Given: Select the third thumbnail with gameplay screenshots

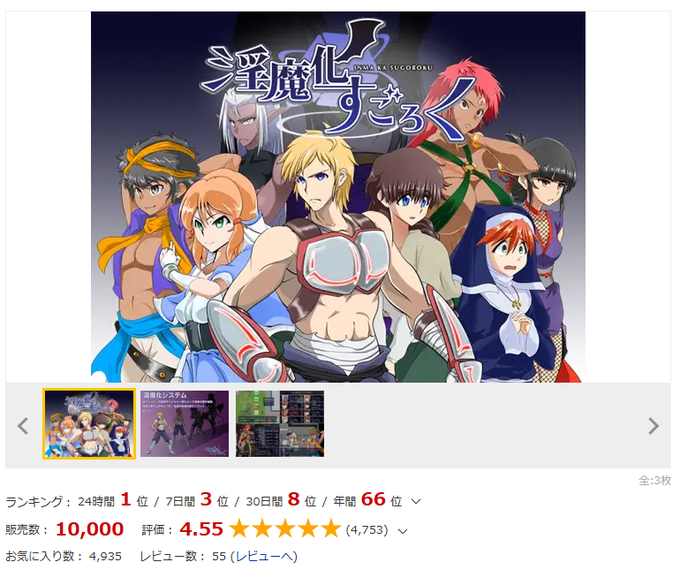Looking at the screenshot, I should pyautogui.click(x=280, y=424).
